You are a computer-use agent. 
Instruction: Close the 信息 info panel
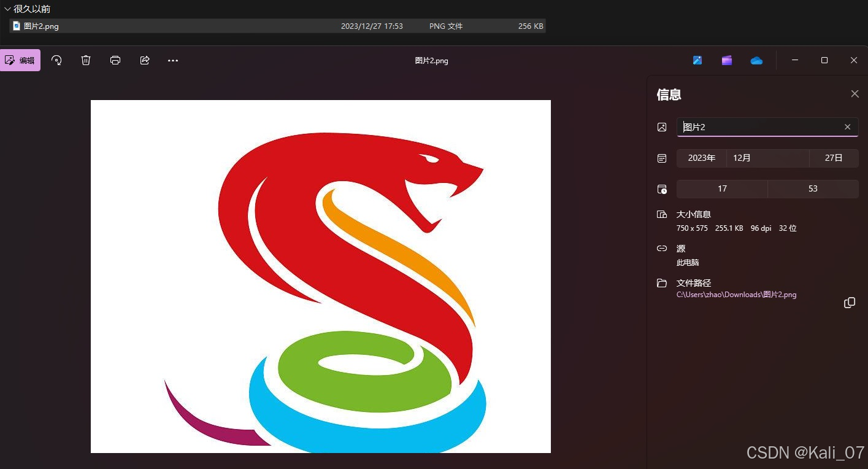tap(855, 94)
